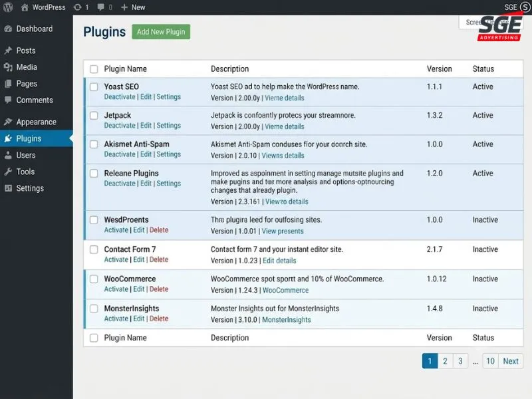
Task: Select the MonsterInsights checkbox
Action: 94,309
